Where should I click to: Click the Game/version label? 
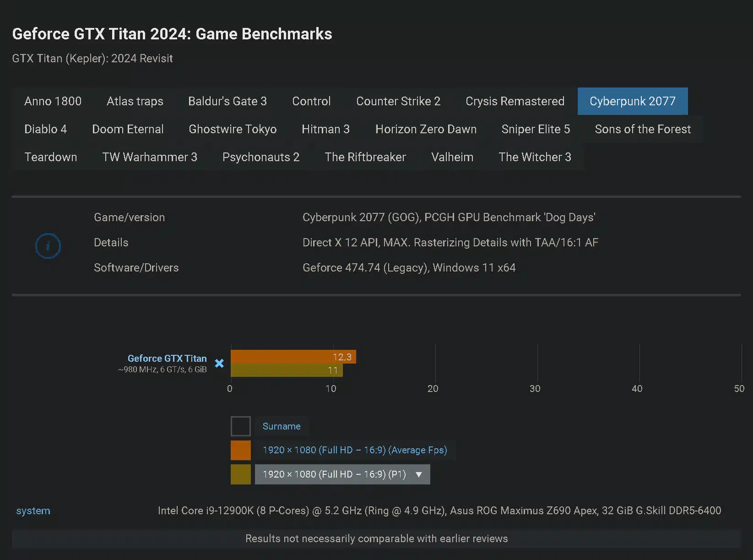130,217
